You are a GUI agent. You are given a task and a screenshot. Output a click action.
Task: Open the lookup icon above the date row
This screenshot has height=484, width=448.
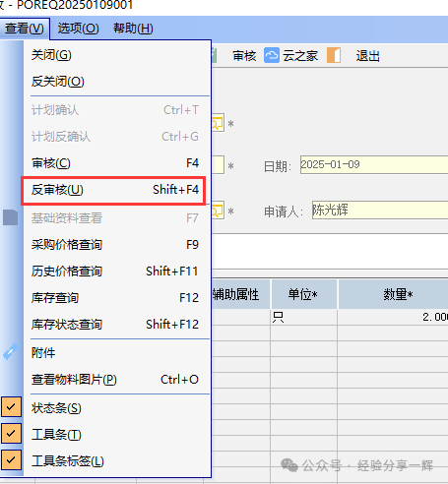pos(218,123)
